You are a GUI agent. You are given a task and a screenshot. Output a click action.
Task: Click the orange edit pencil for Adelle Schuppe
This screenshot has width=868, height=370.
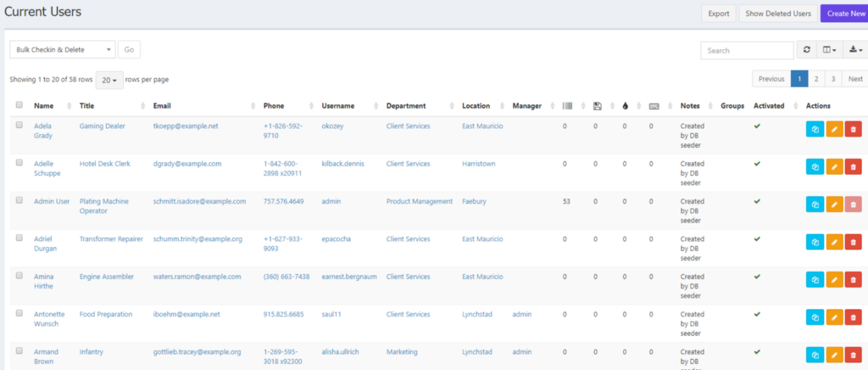click(834, 167)
